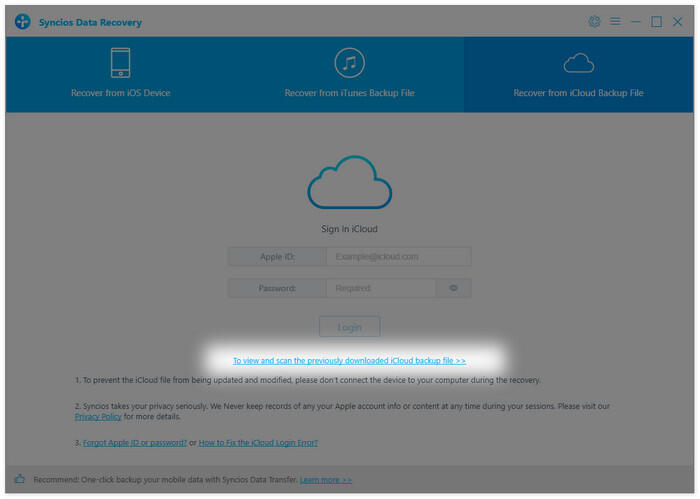
Task: Click the Syncios logo icon in title bar
Action: click(22, 22)
